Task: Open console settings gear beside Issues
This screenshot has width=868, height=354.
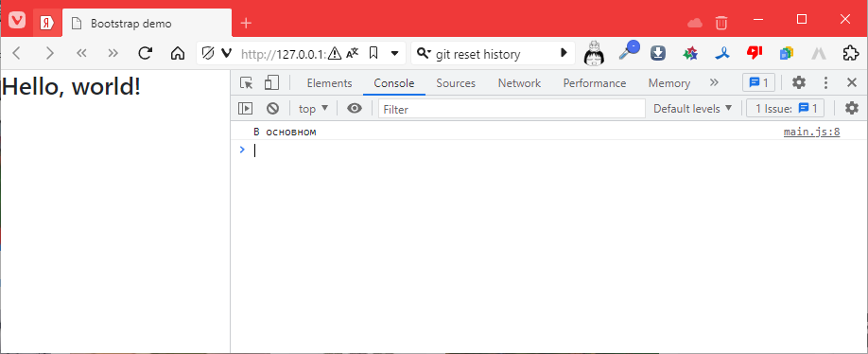Action: pyautogui.click(x=851, y=109)
